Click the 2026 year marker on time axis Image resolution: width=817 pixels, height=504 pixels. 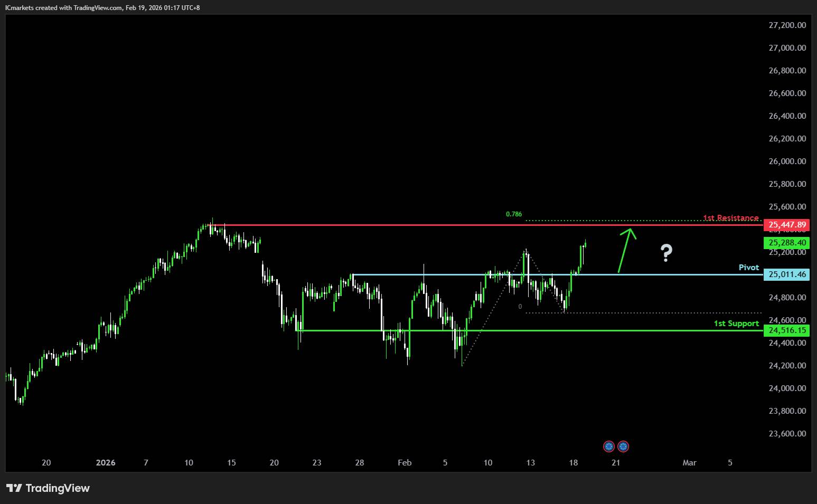click(106, 463)
